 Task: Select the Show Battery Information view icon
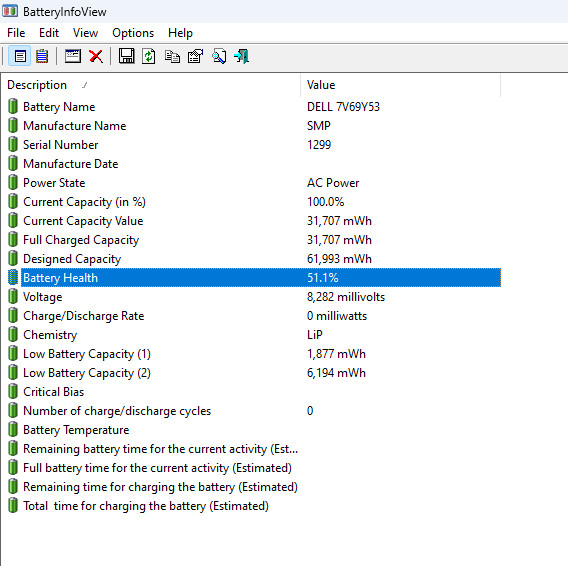click(x=20, y=57)
